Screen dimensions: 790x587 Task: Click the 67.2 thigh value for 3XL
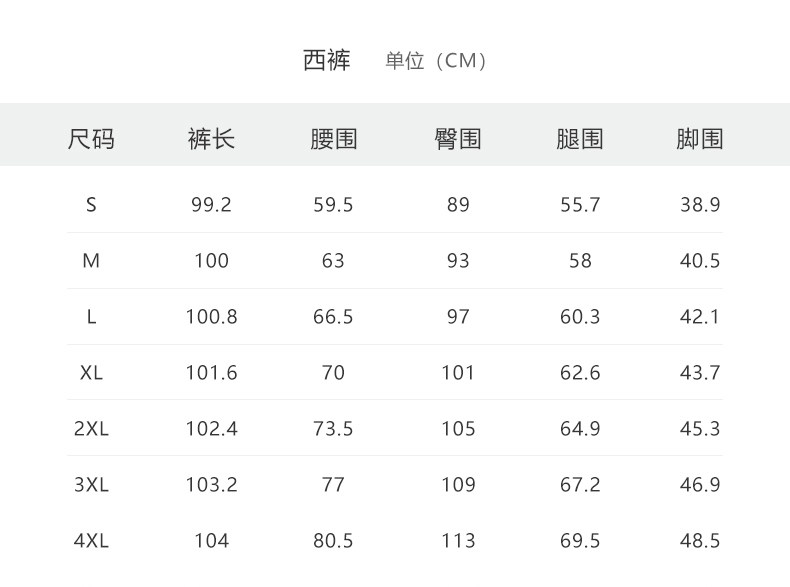point(580,485)
